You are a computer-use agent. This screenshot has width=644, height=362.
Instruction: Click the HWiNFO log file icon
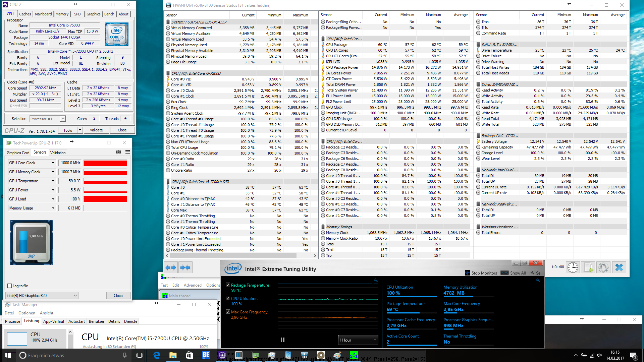point(588,267)
